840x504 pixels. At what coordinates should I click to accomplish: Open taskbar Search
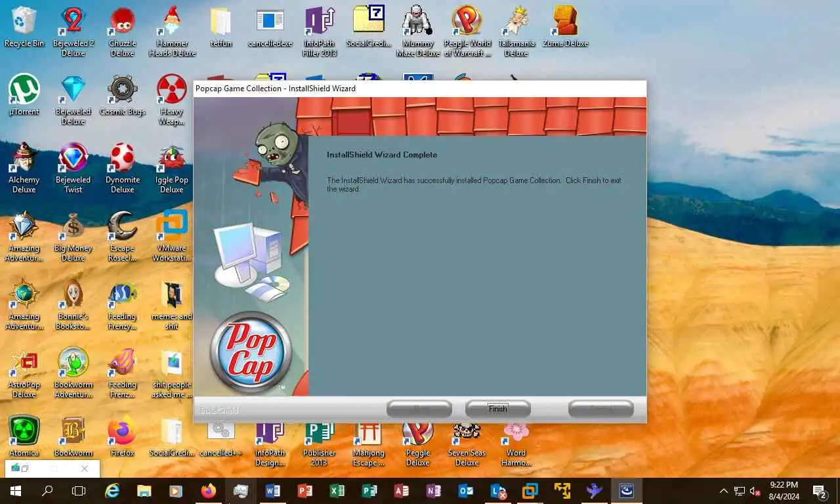click(47, 491)
